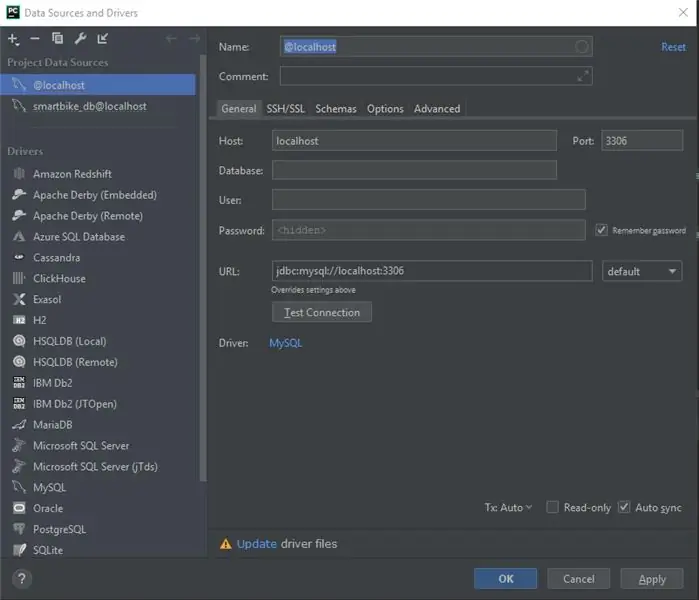Make data source global arrow icon
The height and width of the screenshot is (600, 699).
click(x=103, y=39)
